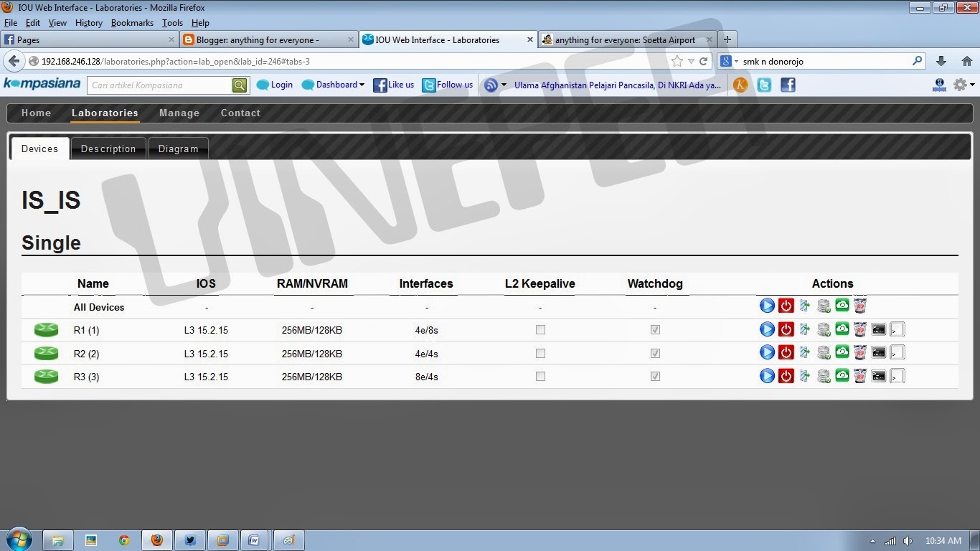Disable the Watchdog checkbox for R2
The image size is (980, 551).
pyautogui.click(x=655, y=352)
